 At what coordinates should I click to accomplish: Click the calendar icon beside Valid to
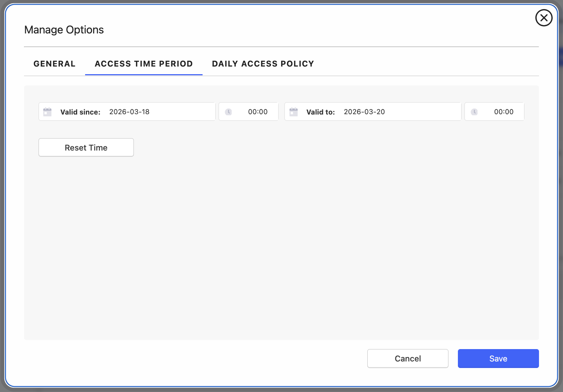point(294,112)
